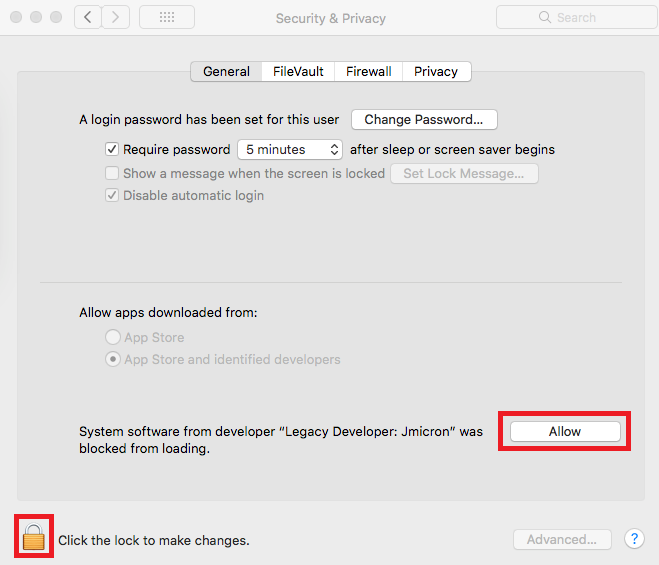This screenshot has width=659, height=565.
Task: Select the General tab
Action: [x=227, y=71]
